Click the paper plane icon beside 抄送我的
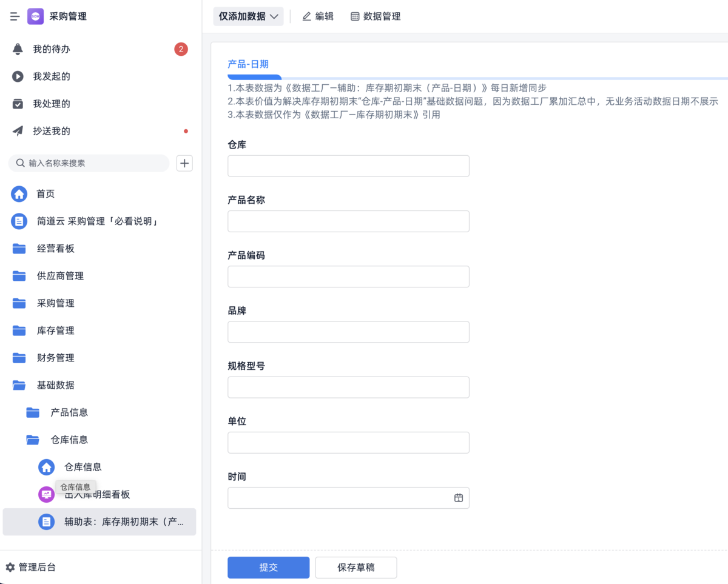Image resolution: width=728 pixels, height=584 pixels. click(18, 131)
